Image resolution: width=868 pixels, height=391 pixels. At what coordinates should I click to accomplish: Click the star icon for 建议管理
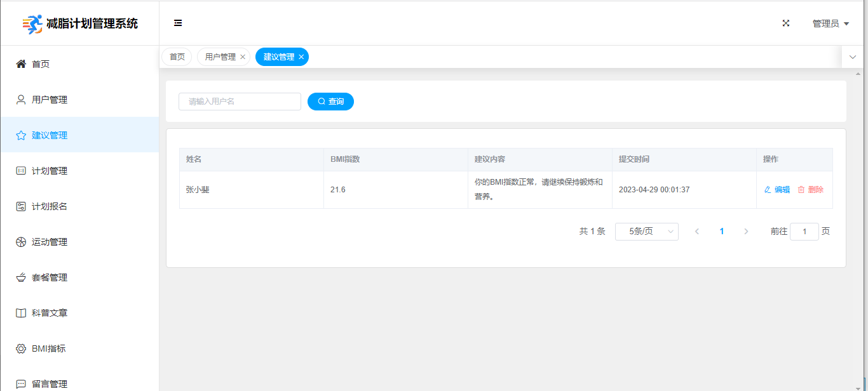tap(21, 135)
